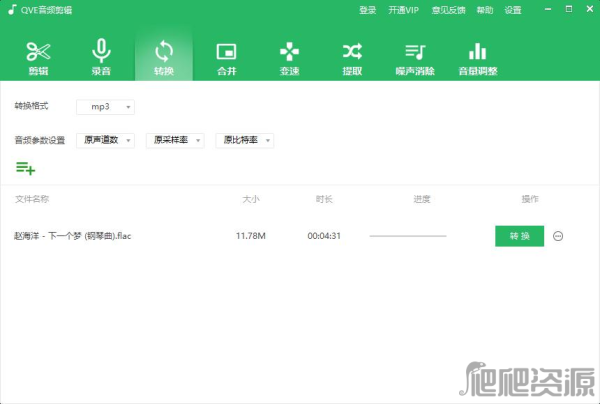Open the 录音 microphone tool
The width and height of the screenshot is (600, 404).
(x=101, y=57)
